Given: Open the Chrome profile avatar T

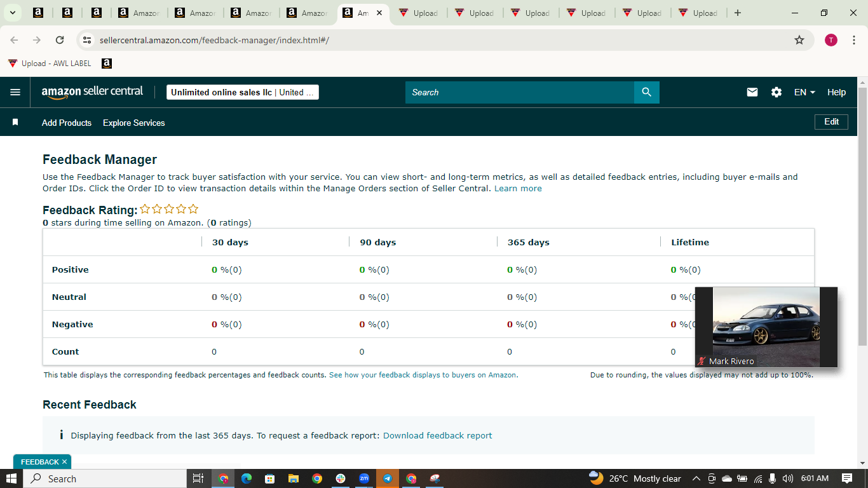Looking at the screenshot, I should pyautogui.click(x=831, y=40).
